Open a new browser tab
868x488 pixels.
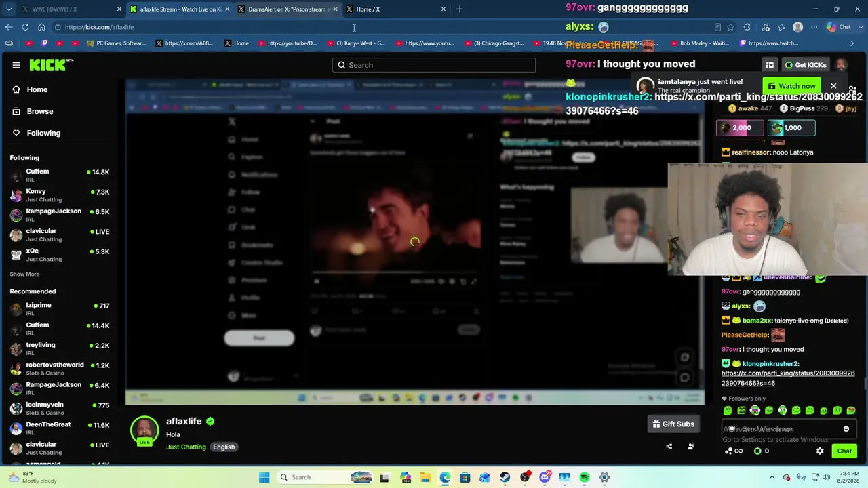pyautogui.click(x=460, y=9)
